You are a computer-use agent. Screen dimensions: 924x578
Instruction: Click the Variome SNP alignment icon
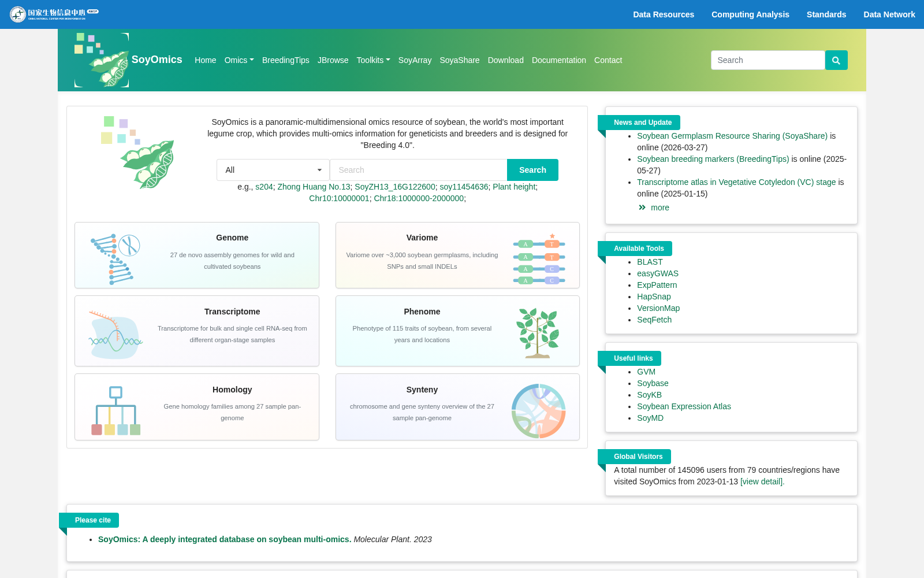[x=539, y=259]
